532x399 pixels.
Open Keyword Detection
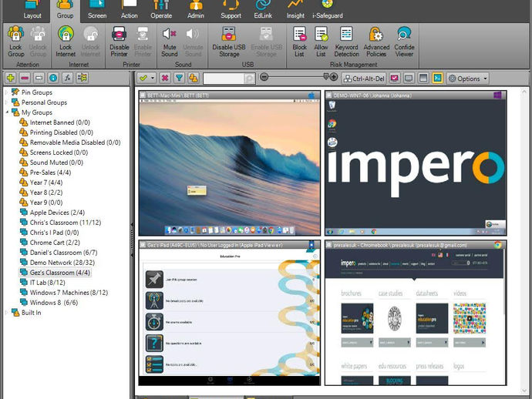click(x=346, y=42)
